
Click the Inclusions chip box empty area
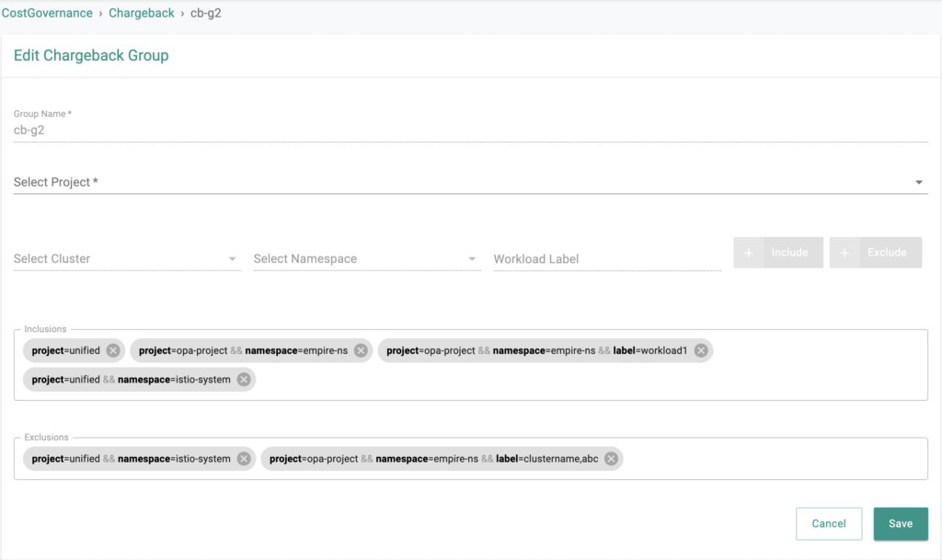tap(589, 382)
